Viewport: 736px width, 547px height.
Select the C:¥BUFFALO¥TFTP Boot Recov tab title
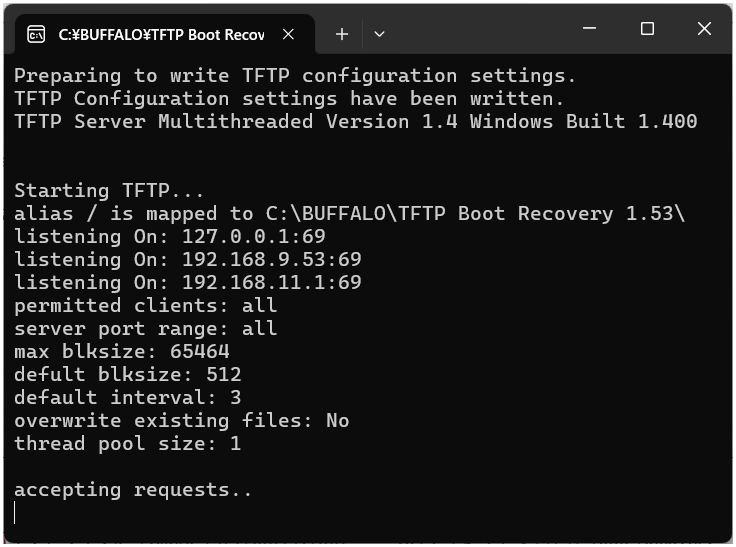161,34
